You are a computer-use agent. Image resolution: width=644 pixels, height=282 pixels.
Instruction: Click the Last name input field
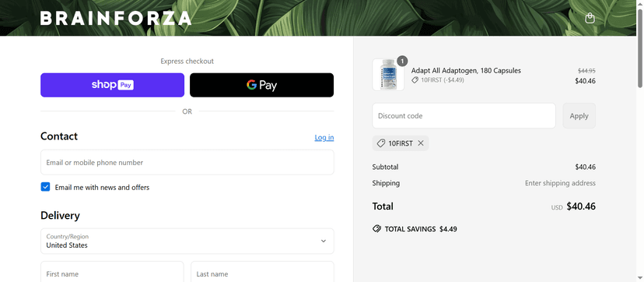coord(262,272)
